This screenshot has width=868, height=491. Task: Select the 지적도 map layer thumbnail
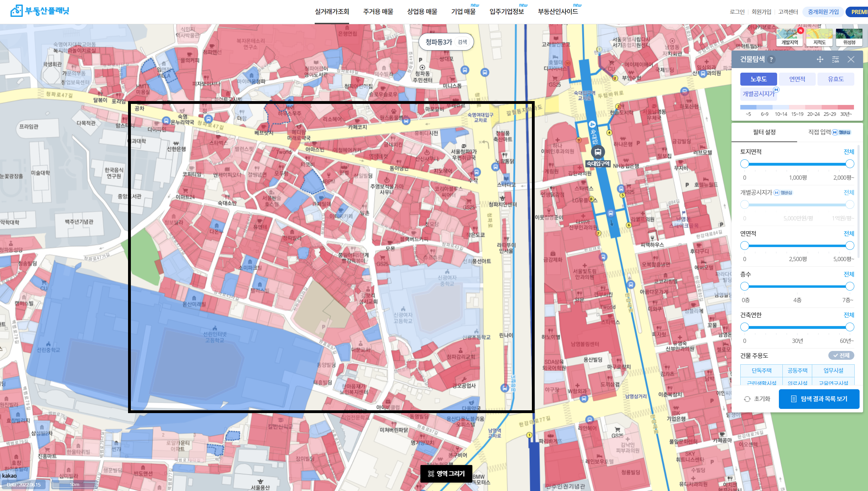click(819, 38)
